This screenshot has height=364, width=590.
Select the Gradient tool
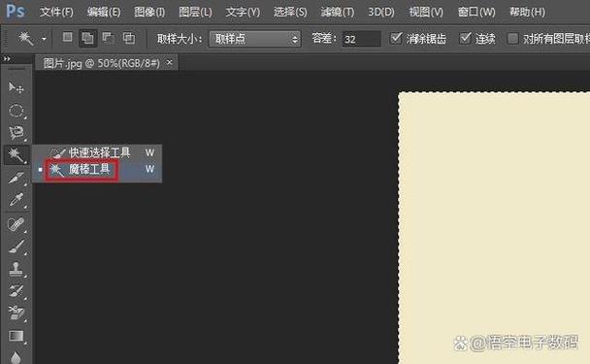[16, 336]
